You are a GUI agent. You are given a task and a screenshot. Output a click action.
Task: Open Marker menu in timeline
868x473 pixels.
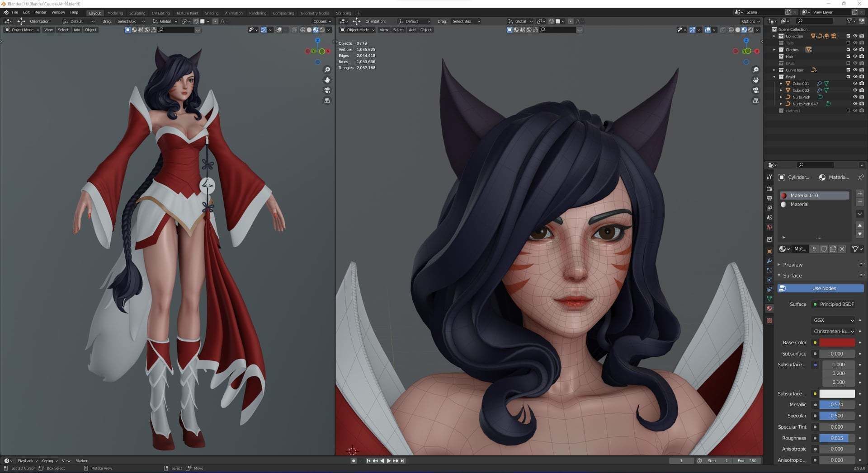coord(81,461)
